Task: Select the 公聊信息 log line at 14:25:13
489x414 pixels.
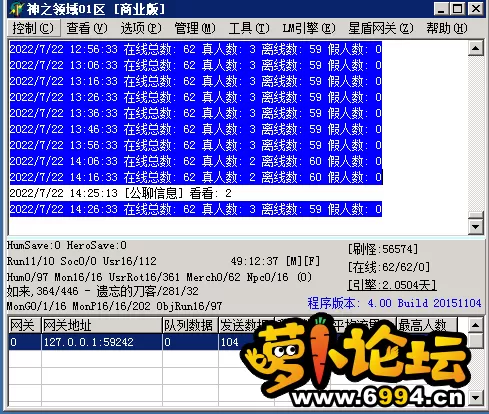Action: (x=120, y=193)
